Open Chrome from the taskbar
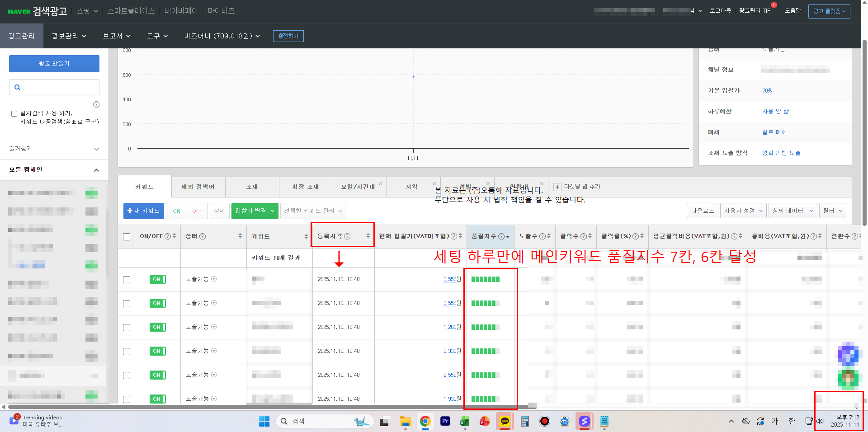Viewport: 868px width, 432px height. 425,422
